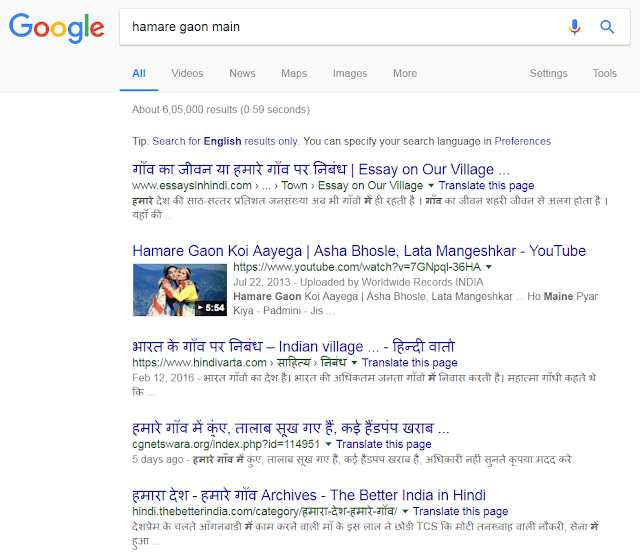
Task: Open the Indian village हिन्दी वार्ता result
Action: tap(293, 347)
